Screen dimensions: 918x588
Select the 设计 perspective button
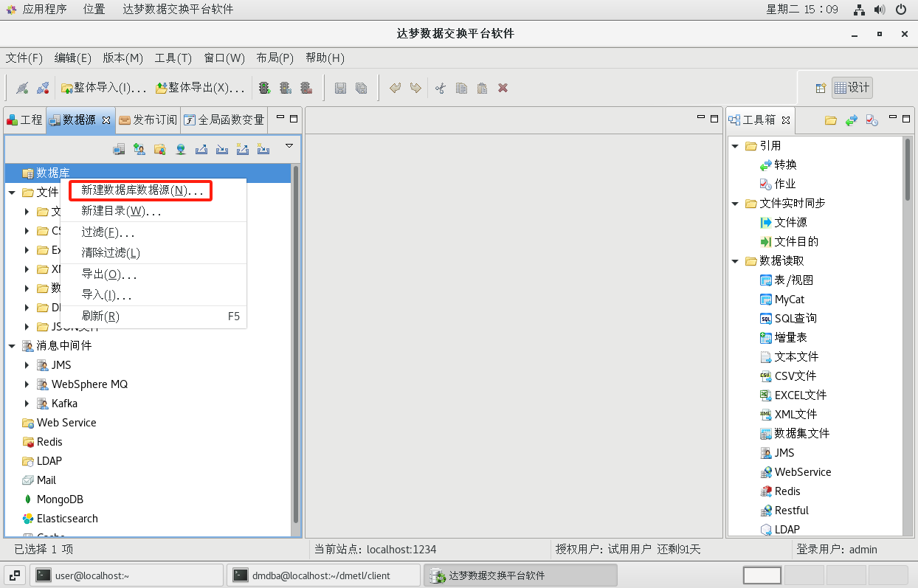click(x=852, y=88)
